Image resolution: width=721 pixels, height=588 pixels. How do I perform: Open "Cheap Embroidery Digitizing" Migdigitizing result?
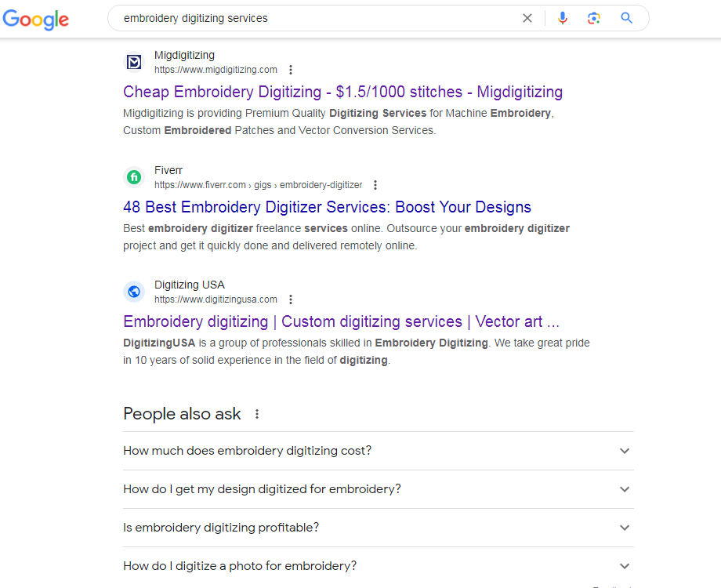(342, 92)
